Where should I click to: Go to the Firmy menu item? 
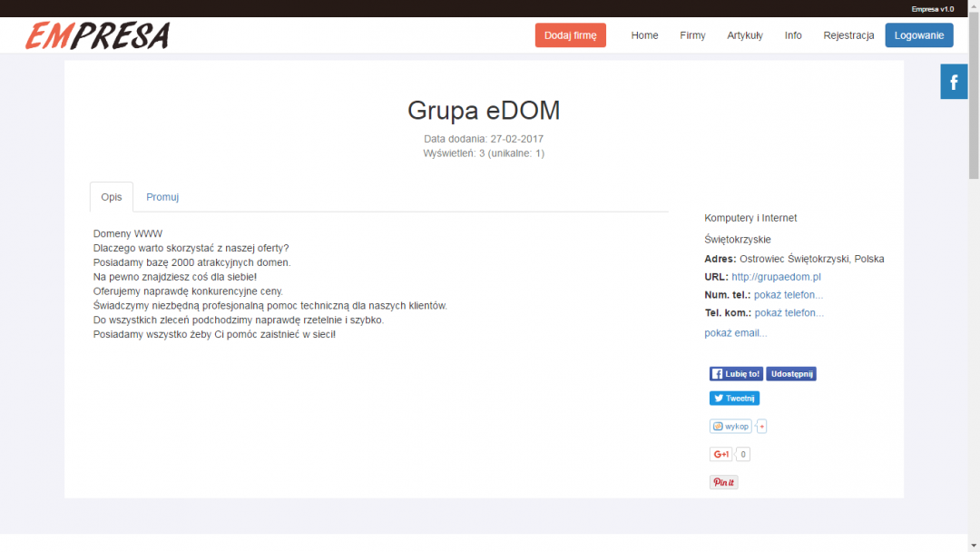tap(692, 35)
